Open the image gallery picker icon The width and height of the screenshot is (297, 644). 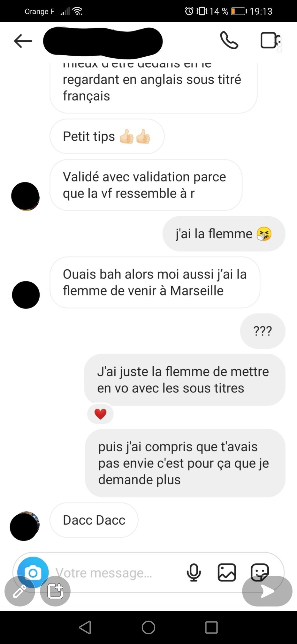tap(227, 572)
